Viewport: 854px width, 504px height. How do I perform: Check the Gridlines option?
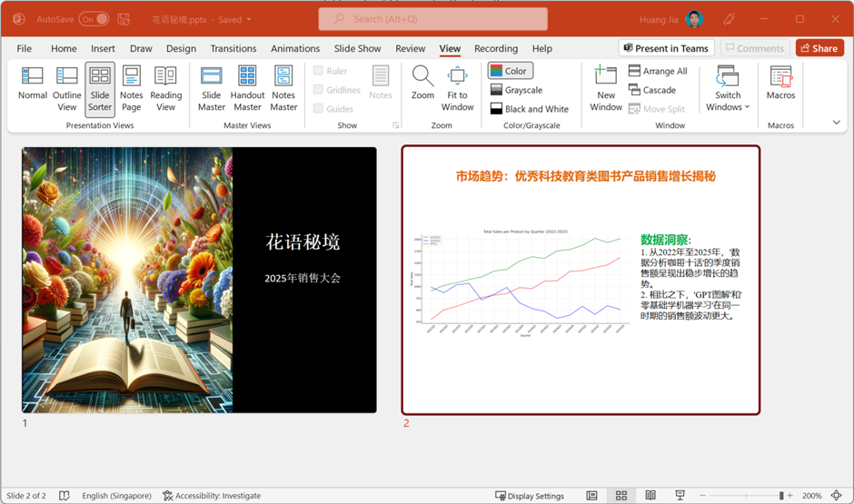pyautogui.click(x=319, y=90)
